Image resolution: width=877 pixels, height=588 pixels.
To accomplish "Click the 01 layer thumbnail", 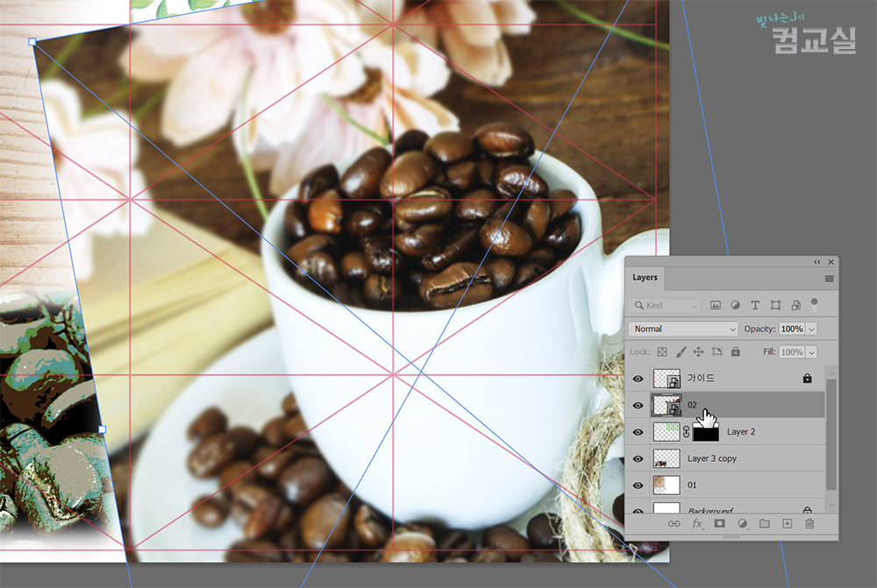I will coord(667,485).
